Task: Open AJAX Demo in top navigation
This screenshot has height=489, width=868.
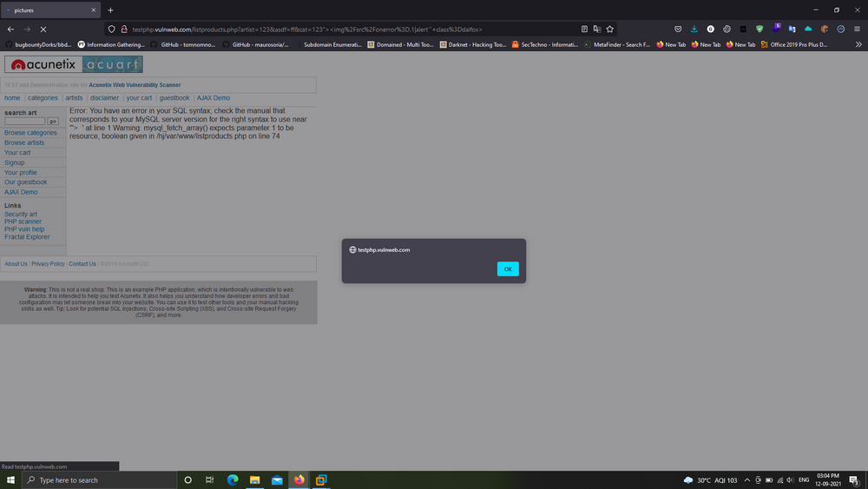Action: [x=214, y=98]
